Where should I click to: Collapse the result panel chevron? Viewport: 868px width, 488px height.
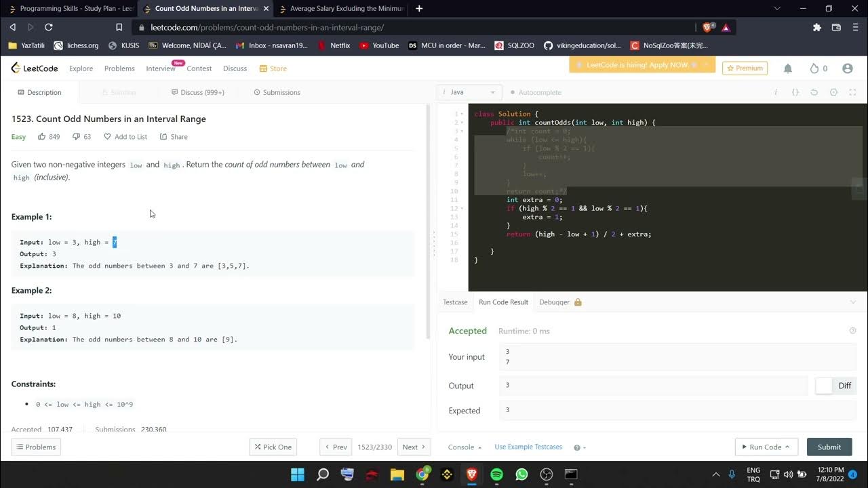click(853, 302)
